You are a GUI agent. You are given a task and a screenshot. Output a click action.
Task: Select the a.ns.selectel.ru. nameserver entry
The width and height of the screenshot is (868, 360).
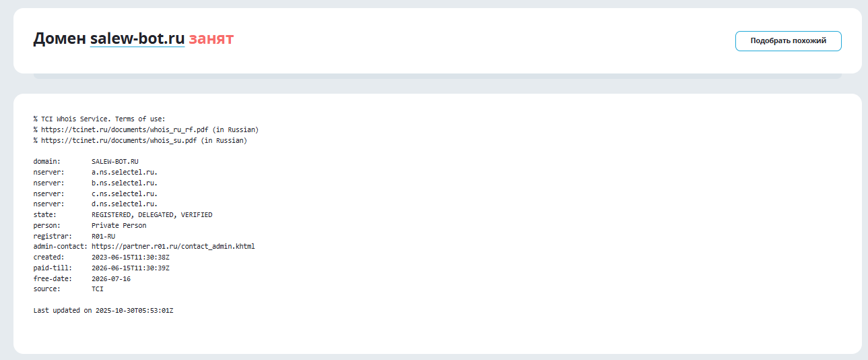tap(125, 172)
